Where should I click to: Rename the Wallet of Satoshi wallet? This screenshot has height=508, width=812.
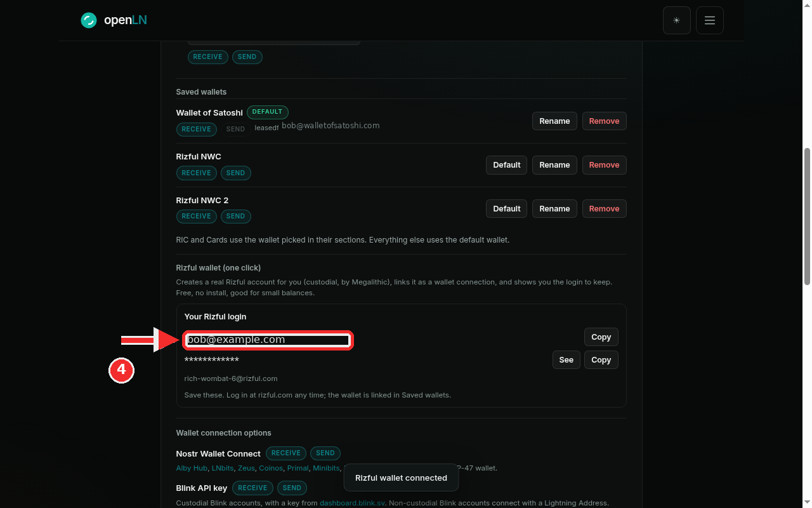(554, 121)
